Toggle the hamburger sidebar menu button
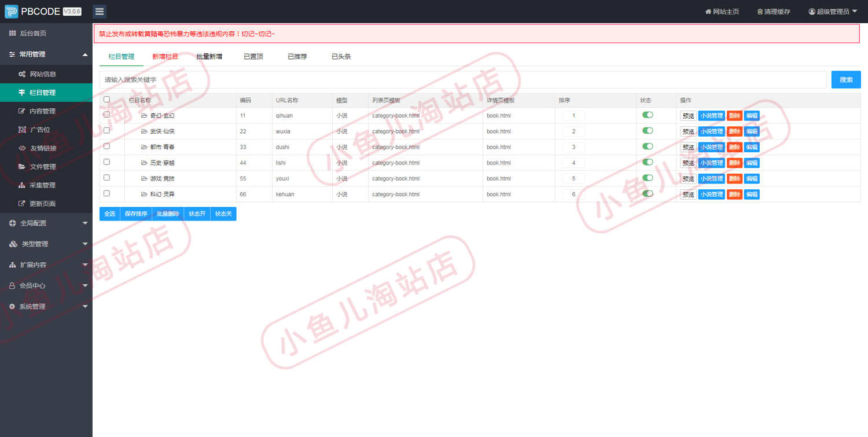This screenshot has height=437, width=868. tap(100, 11)
